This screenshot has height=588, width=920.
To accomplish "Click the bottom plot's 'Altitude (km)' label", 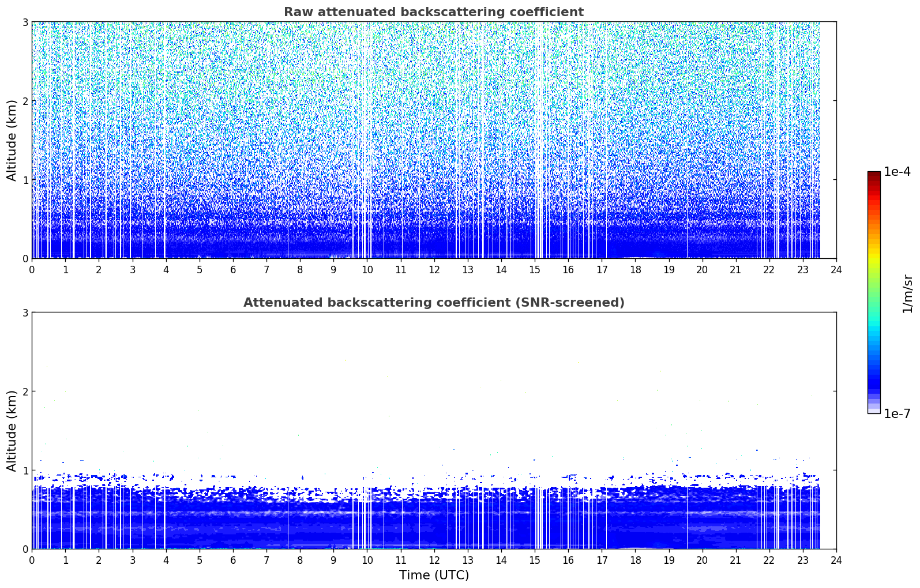I will coord(12,431).
